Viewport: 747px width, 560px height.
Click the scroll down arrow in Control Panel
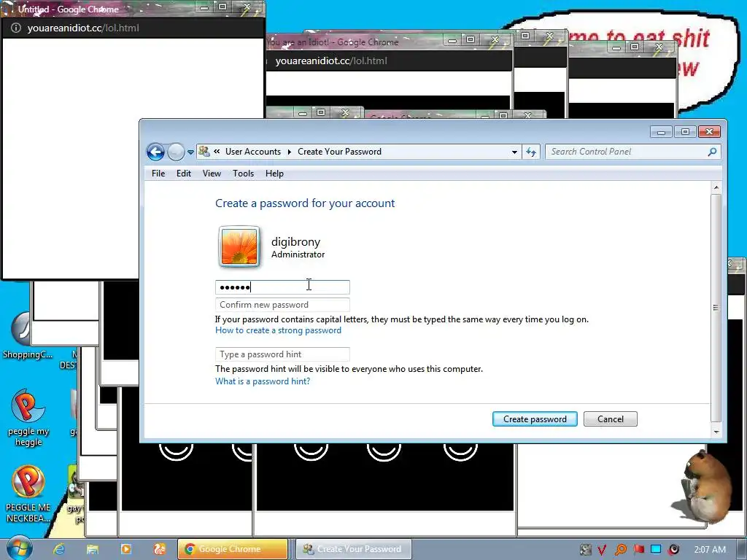(x=716, y=432)
